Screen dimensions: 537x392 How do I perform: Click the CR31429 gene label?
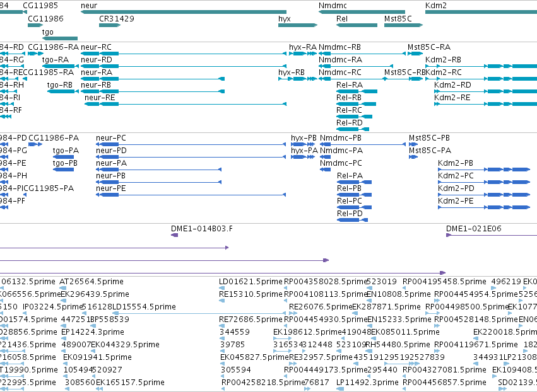(x=117, y=18)
